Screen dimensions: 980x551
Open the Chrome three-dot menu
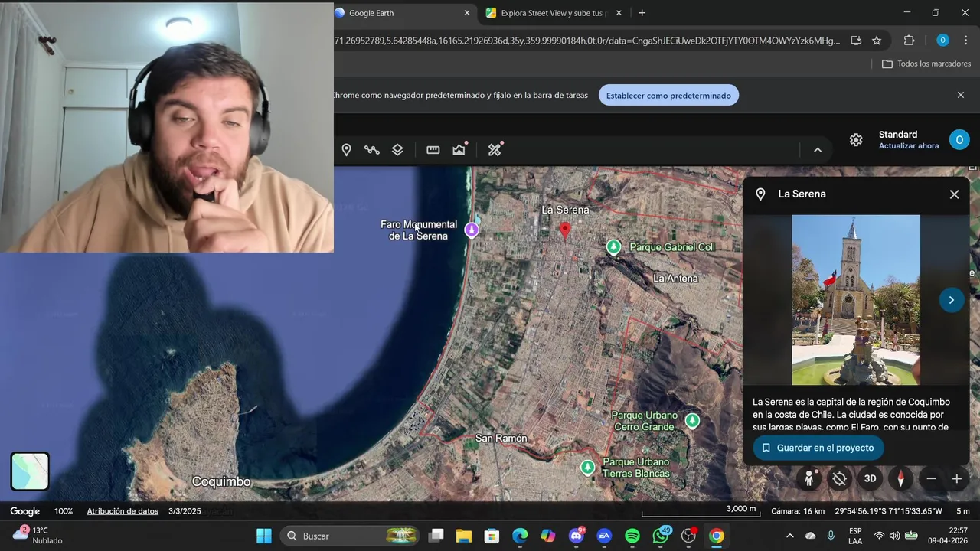(x=965, y=41)
